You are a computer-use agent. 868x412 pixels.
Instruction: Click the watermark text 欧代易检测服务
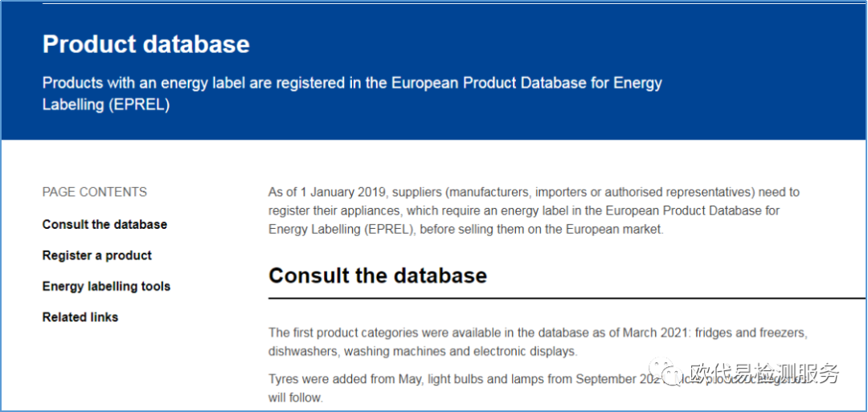(x=765, y=373)
